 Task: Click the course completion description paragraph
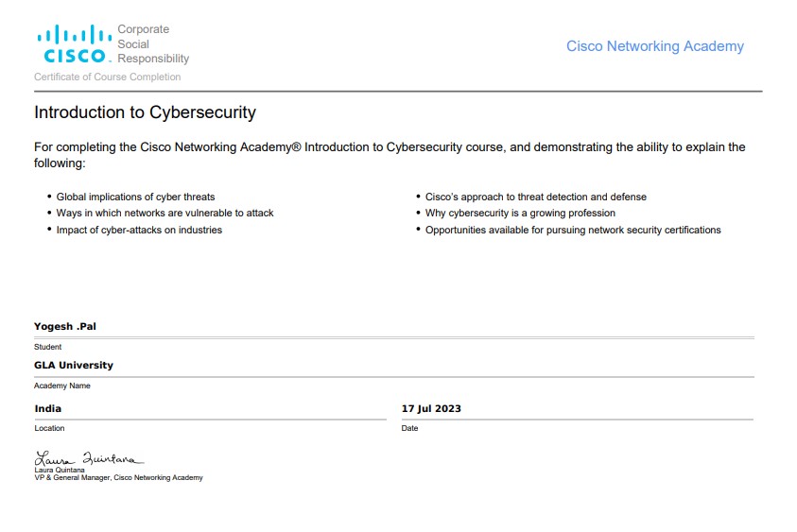(389, 155)
